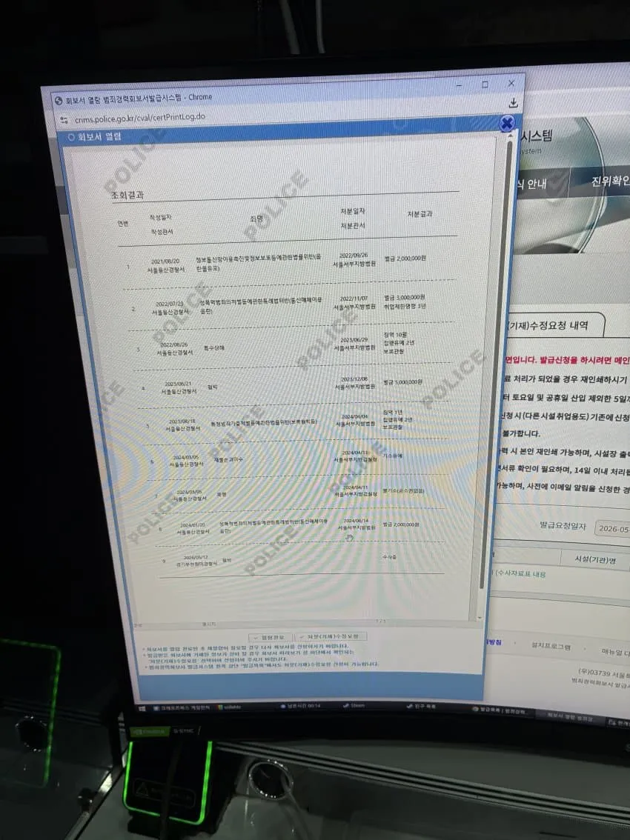Open the 친구 목록 taskbar item
Screen dimensions: 630x840
(421, 707)
